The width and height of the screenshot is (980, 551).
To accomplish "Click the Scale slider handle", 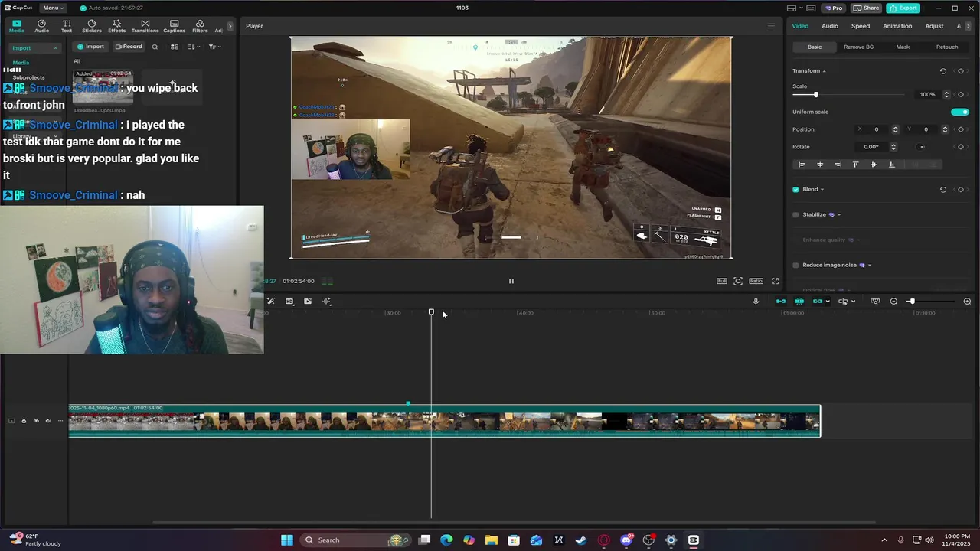I will click(815, 95).
